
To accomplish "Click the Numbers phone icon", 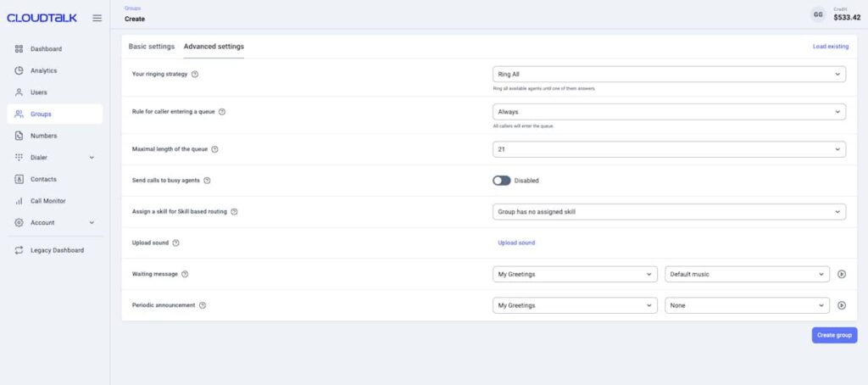I will [19, 136].
